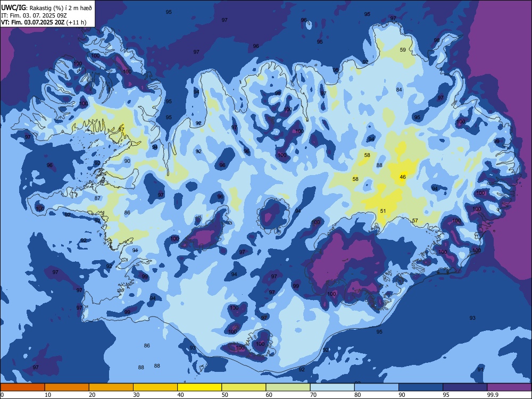Click the legend tick label 80
This screenshot has width=532, height=399.
pos(358,395)
